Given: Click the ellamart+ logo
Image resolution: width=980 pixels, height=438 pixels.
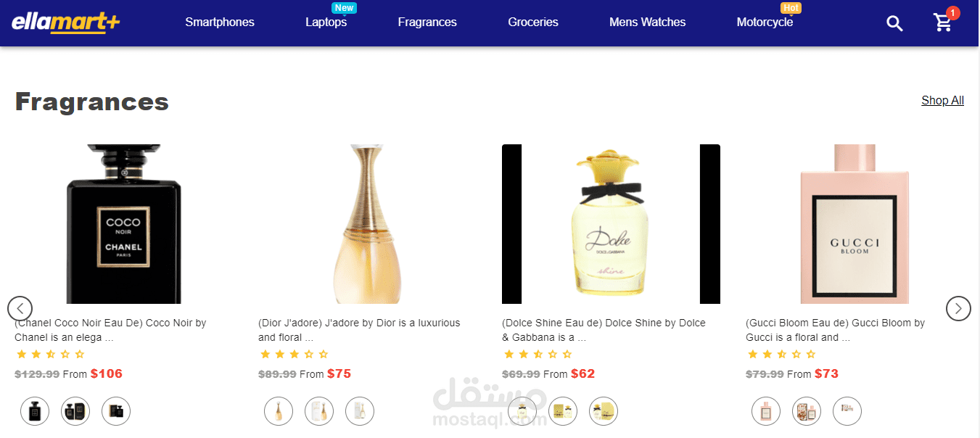Looking at the screenshot, I should (65, 22).
